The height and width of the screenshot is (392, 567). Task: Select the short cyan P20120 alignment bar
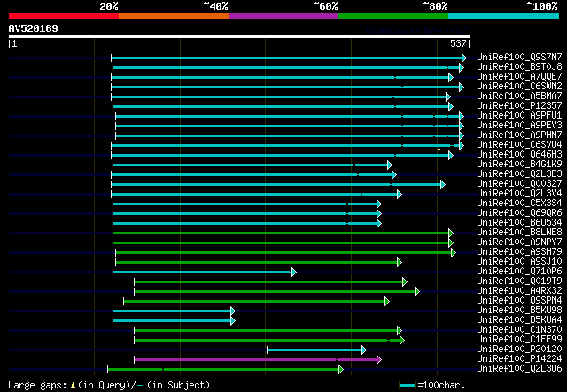[315, 350]
